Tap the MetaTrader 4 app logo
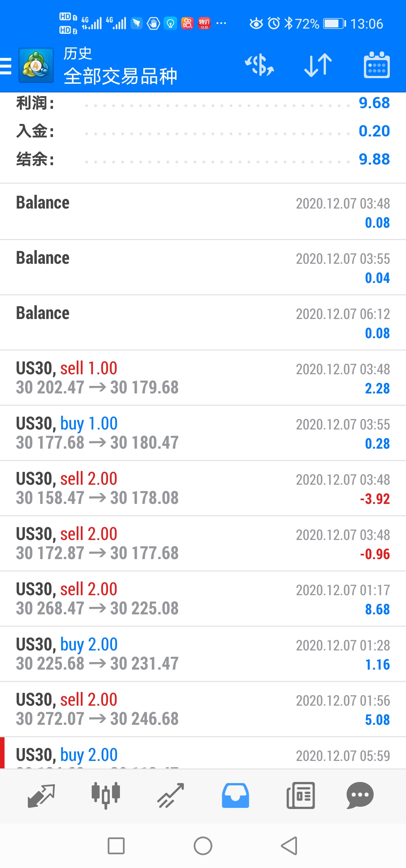The image size is (406, 868). click(36, 65)
